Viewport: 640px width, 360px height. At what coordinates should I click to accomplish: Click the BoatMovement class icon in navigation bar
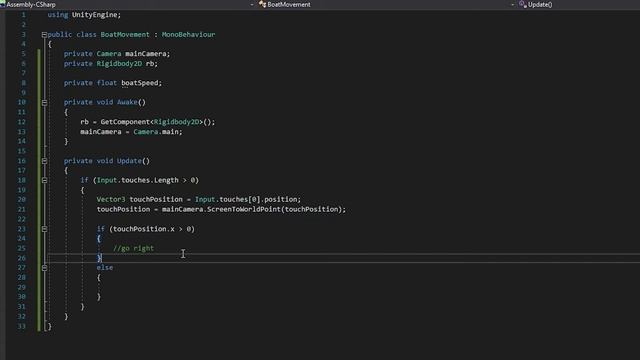coord(262,4)
